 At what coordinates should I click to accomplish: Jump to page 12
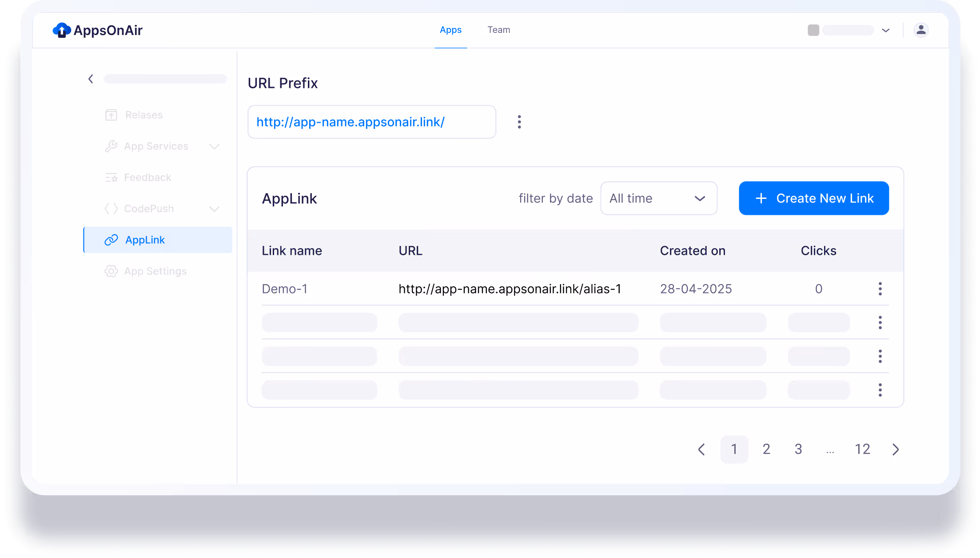[x=862, y=449]
